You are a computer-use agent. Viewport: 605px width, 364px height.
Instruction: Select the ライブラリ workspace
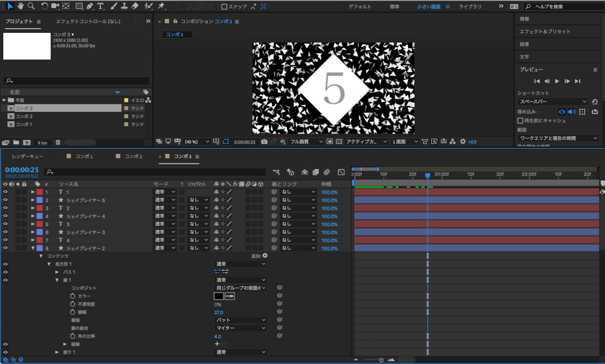click(x=469, y=6)
